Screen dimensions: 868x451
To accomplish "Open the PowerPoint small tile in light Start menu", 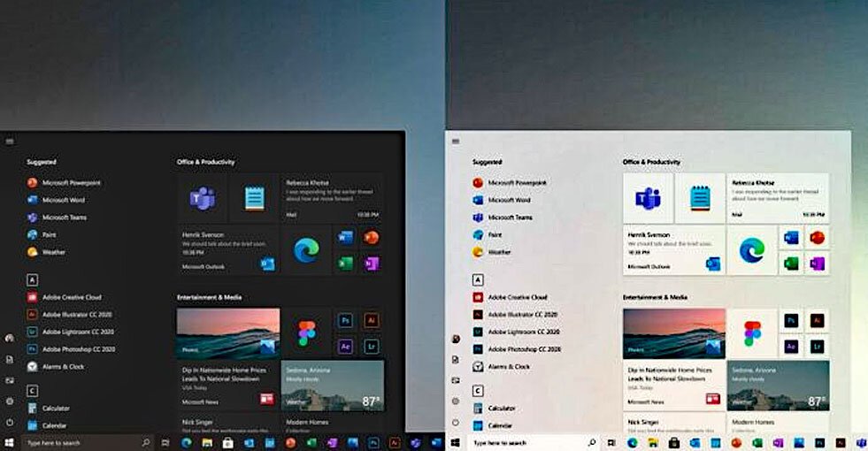I will 817,237.
